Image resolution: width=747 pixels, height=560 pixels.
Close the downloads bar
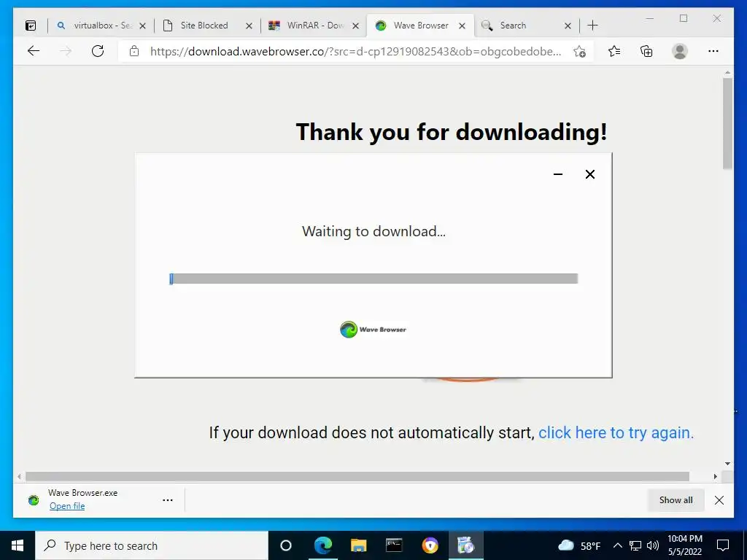click(x=719, y=500)
